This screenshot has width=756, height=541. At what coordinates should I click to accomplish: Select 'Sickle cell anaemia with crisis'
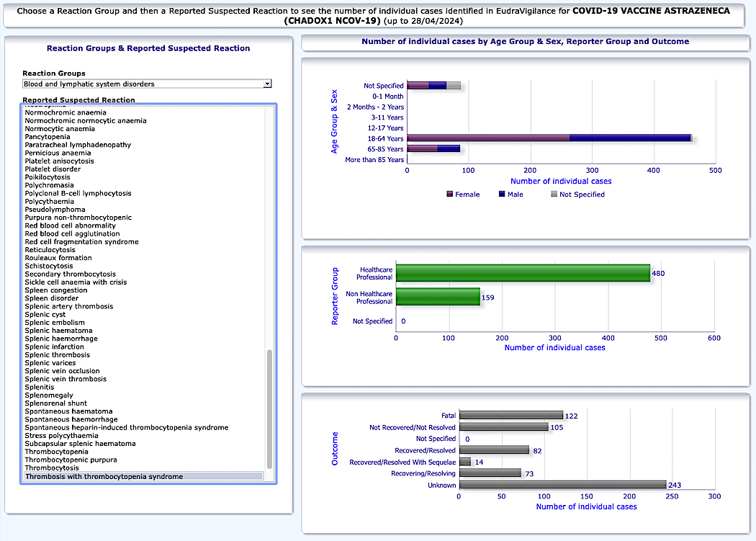[x=76, y=282]
